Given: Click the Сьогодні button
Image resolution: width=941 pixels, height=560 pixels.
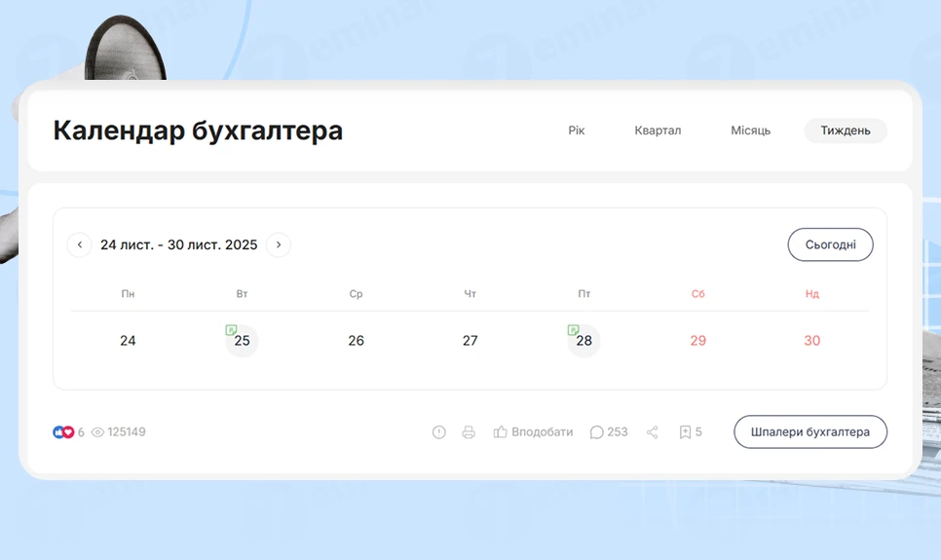Looking at the screenshot, I should pyautogui.click(x=831, y=244).
